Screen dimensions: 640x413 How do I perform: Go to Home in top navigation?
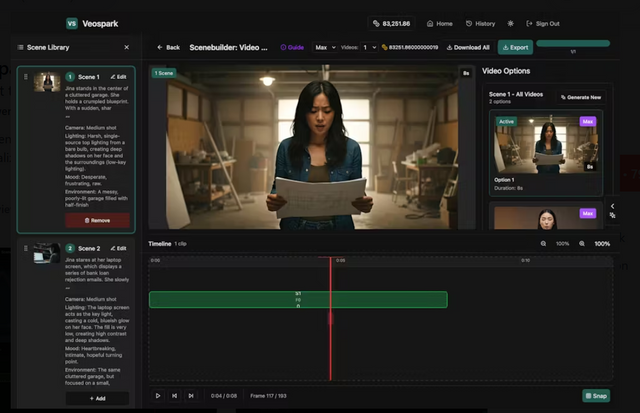click(440, 24)
